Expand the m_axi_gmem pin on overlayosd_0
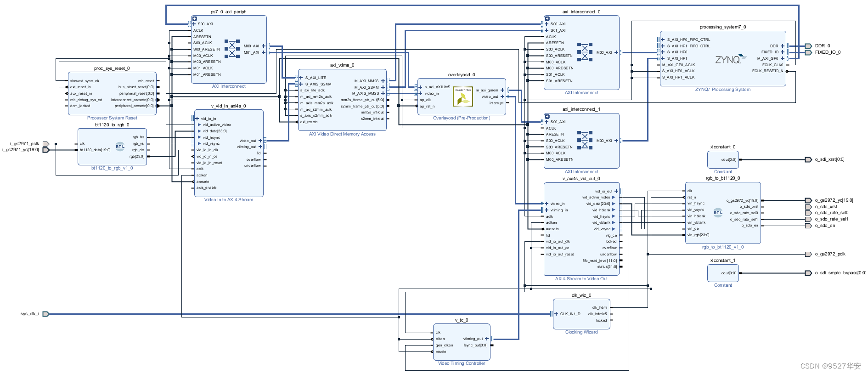Viewport: 868px width, 374px height. pos(502,90)
